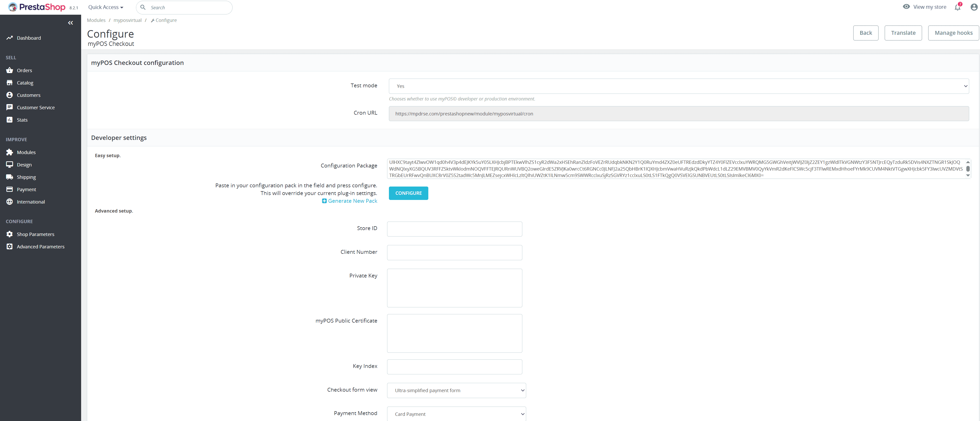Image resolution: width=980 pixels, height=421 pixels.
Task: Navigate to Modules via the breadcrumb
Action: click(96, 20)
